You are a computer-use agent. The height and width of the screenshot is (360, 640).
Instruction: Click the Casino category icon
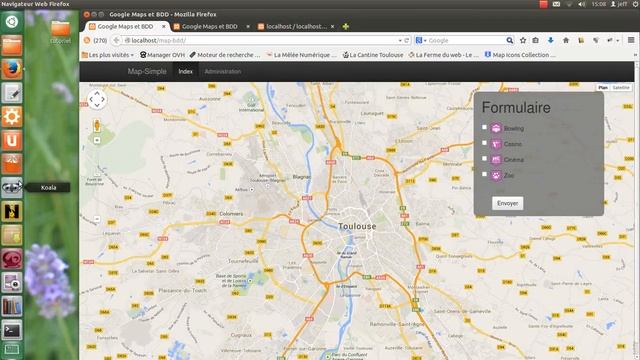click(x=496, y=144)
